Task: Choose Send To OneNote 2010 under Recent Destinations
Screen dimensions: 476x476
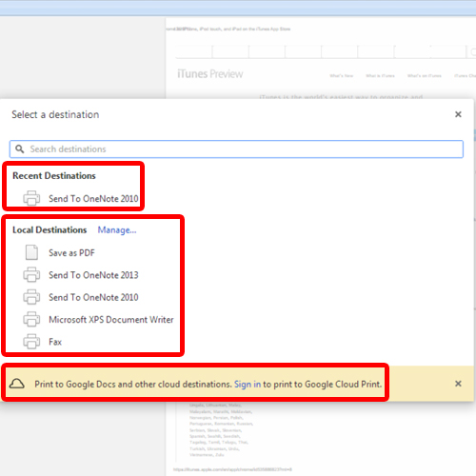Action: tap(93, 199)
